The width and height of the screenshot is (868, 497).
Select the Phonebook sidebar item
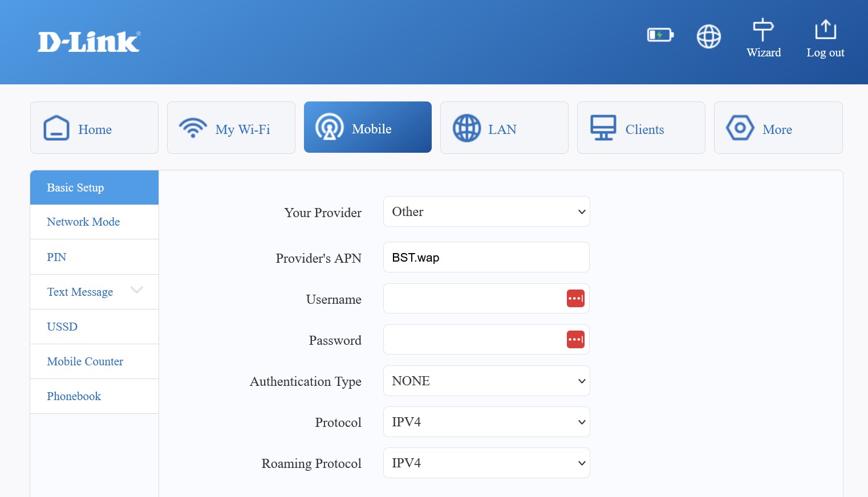(74, 396)
